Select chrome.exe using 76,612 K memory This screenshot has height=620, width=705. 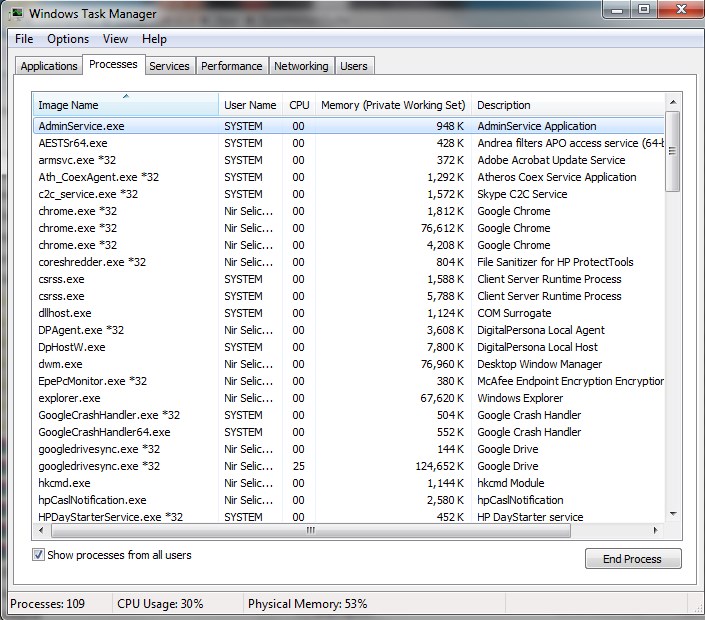tap(348, 228)
